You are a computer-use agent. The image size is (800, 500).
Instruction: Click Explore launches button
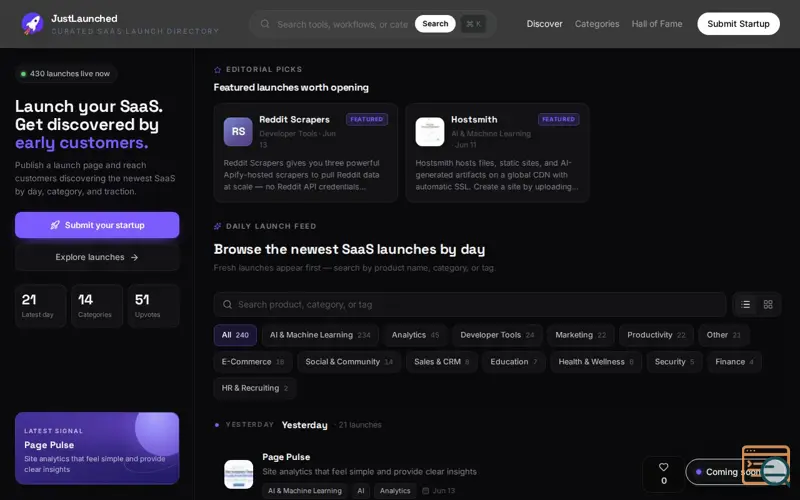[x=97, y=257]
